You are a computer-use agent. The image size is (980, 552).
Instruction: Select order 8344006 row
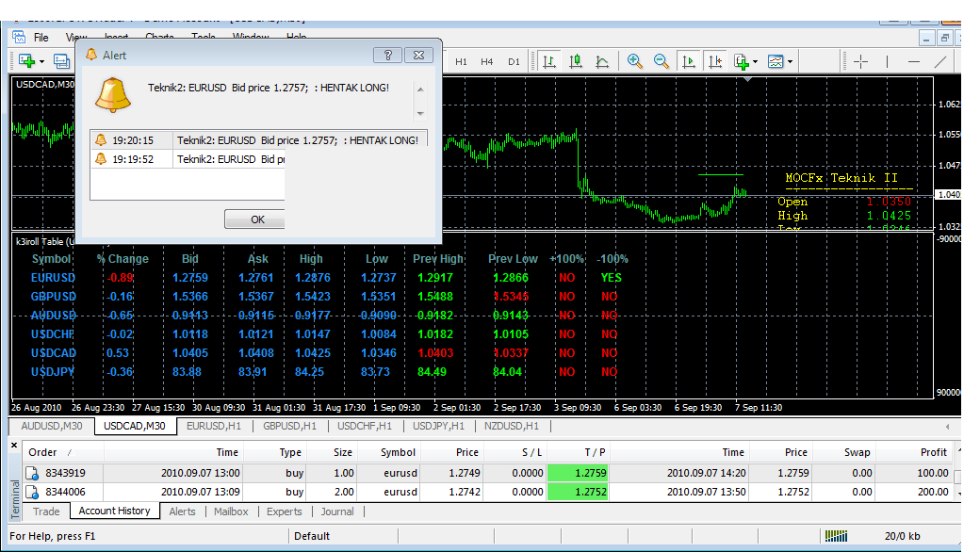pyautogui.click(x=488, y=492)
